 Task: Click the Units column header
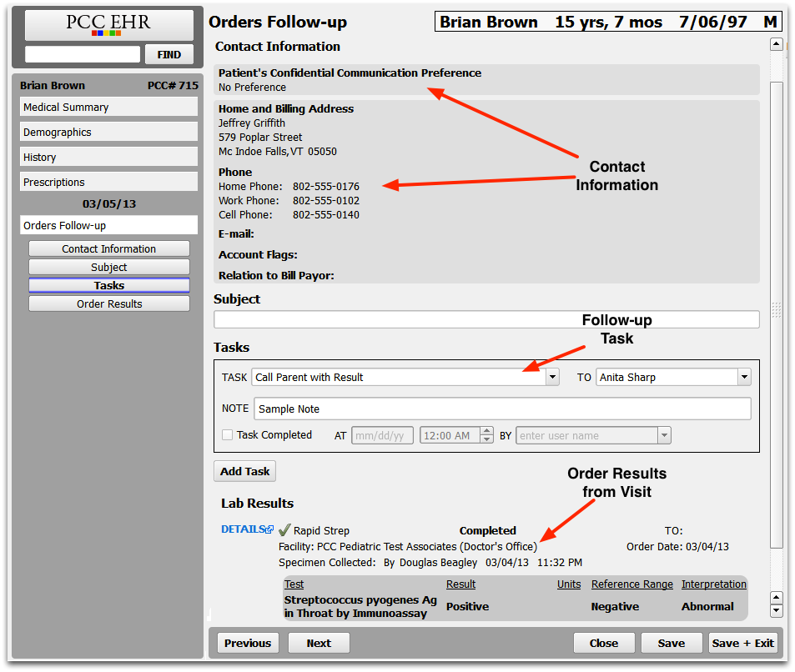pos(569,584)
